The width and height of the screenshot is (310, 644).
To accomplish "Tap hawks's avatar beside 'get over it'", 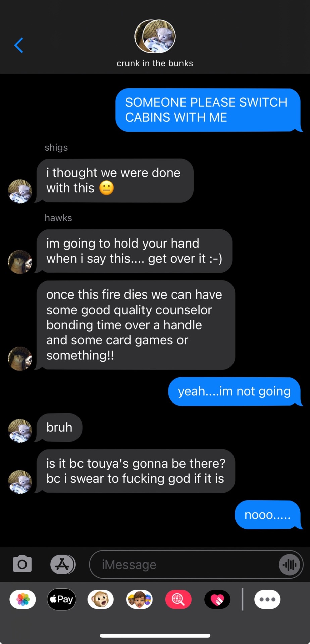I will tap(20, 262).
